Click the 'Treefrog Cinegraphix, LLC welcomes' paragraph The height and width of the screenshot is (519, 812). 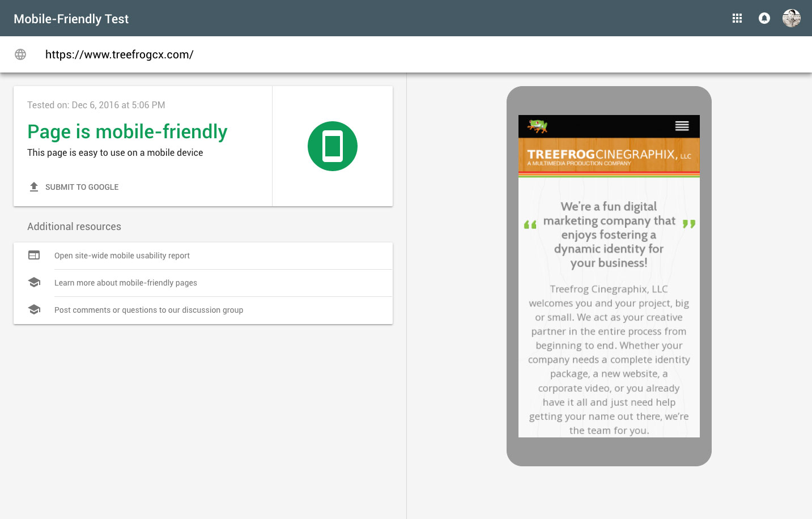coord(609,360)
